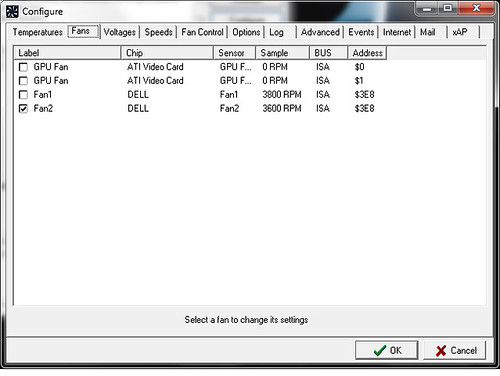Screen dimensions: 500x376
Task: Click the Address column header
Action: click(367, 53)
